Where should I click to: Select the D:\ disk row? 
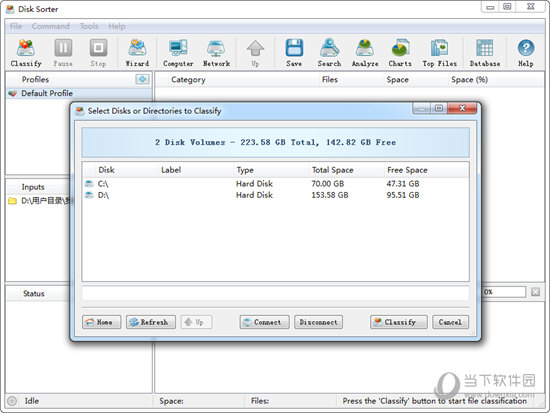pos(275,195)
